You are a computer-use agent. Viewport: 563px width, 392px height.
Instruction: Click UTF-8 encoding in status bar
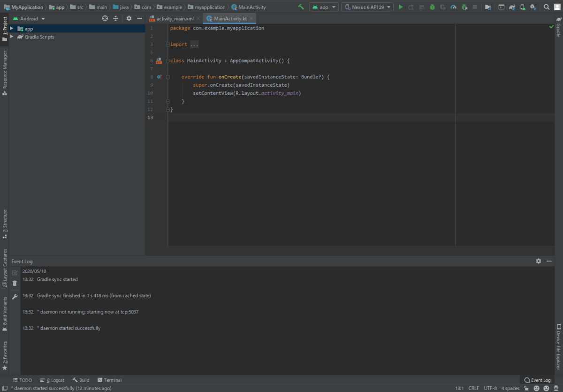[490, 388]
